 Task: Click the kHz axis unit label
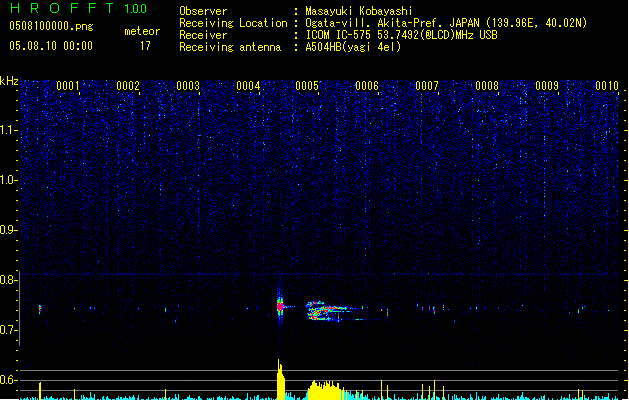pos(9,81)
